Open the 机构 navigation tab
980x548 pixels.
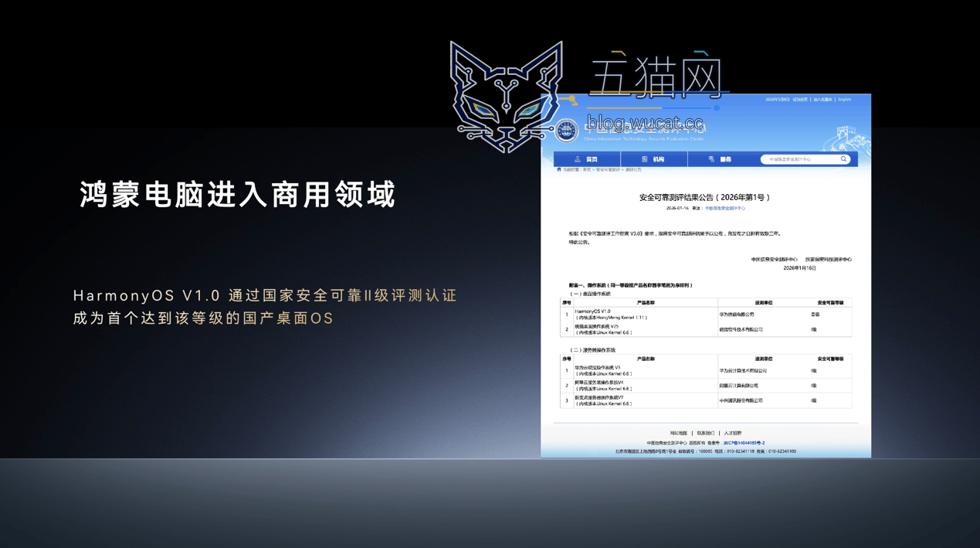653,159
